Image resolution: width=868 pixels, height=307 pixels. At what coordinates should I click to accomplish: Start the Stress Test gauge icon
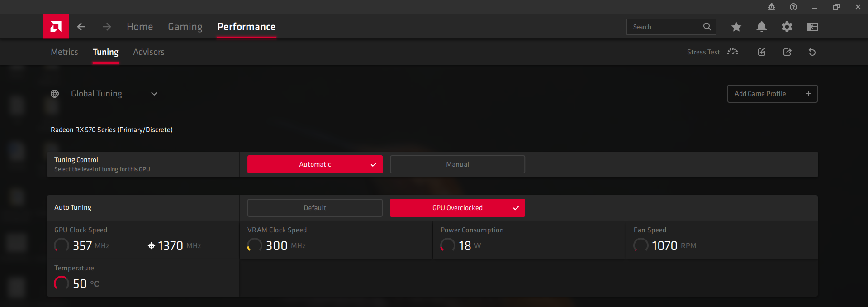(733, 52)
